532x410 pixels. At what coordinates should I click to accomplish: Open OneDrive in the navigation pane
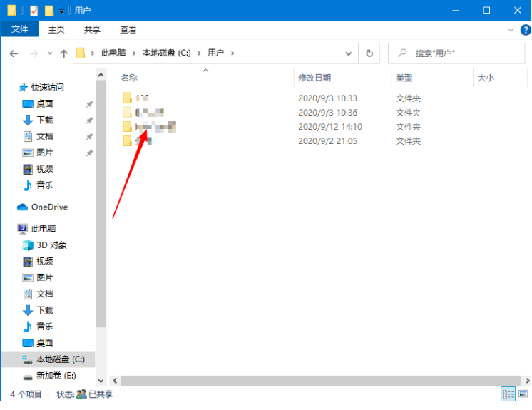point(48,207)
